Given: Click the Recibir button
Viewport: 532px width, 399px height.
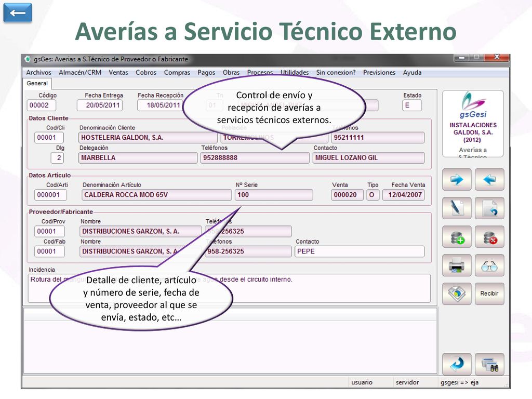Looking at the screenshot, I should [489, 294].
